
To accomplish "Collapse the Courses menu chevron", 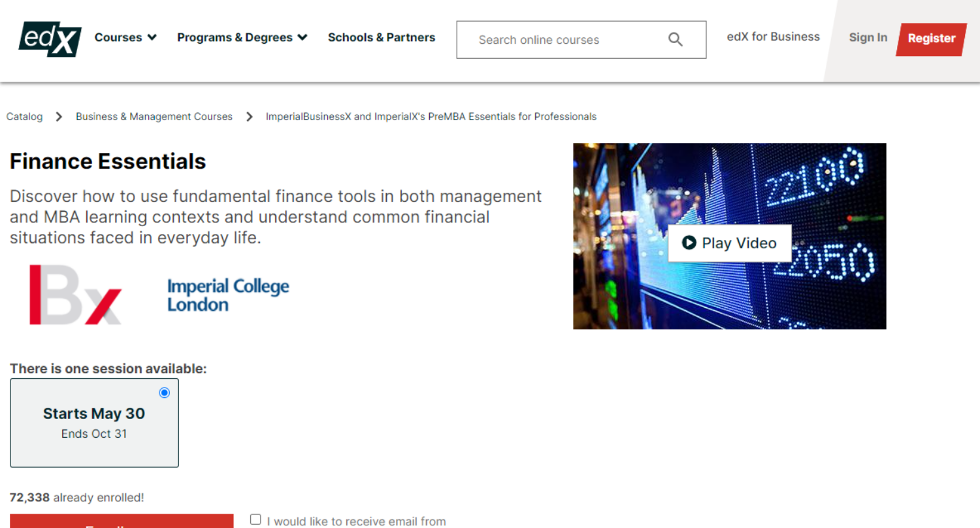I will [154, 37].
